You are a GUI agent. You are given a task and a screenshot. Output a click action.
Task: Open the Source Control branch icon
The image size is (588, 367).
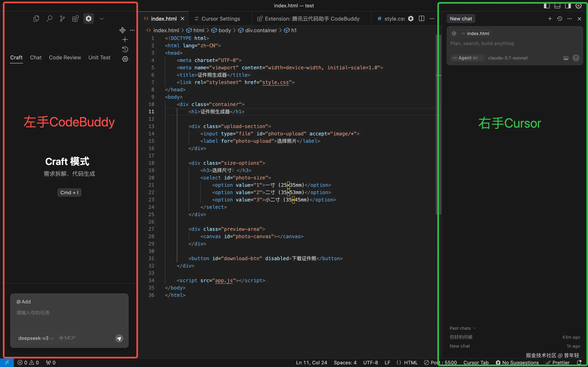click(x=62, y=19)
